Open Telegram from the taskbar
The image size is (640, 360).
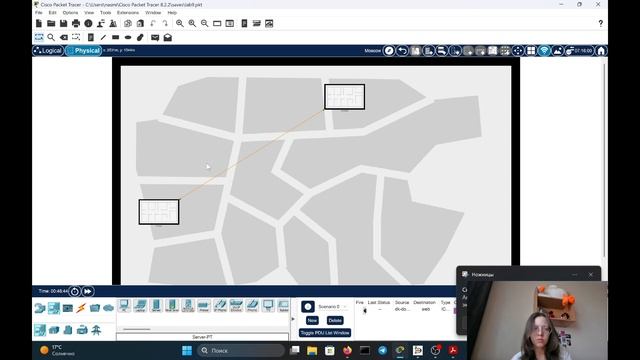[x=382, y=350]
